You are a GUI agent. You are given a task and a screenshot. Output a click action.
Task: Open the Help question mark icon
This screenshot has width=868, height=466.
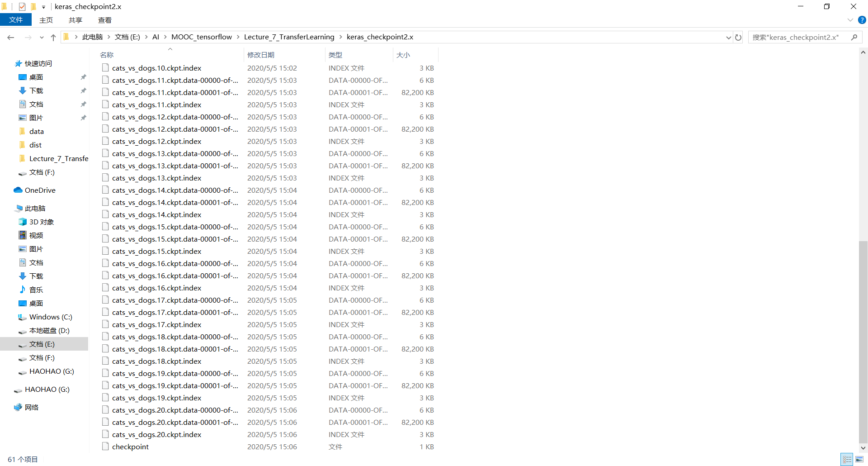pyautogui.click(x=862, y=20)
